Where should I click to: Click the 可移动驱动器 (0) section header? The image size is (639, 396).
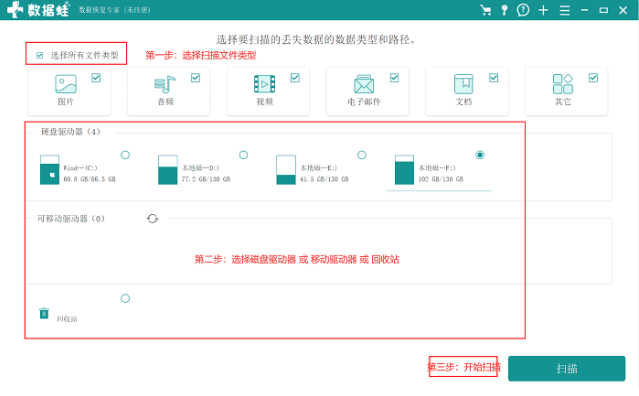[71, 219]
